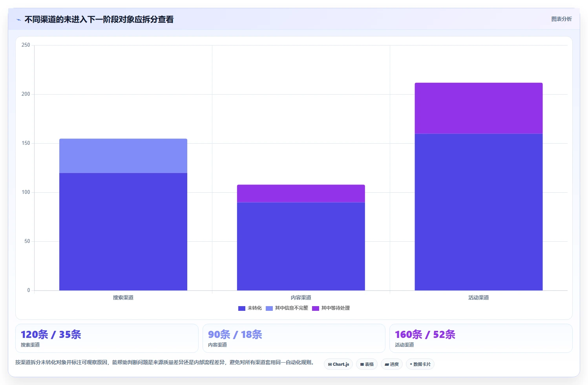
Task: Click the 内容渠道 purple 等待处理 bar segment
Action: pos(301,193)
